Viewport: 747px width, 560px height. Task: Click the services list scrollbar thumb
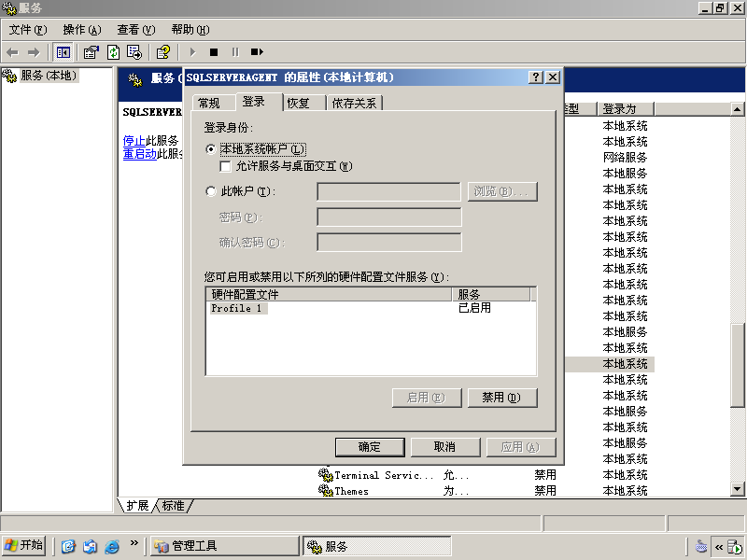(x=737, y=365)
